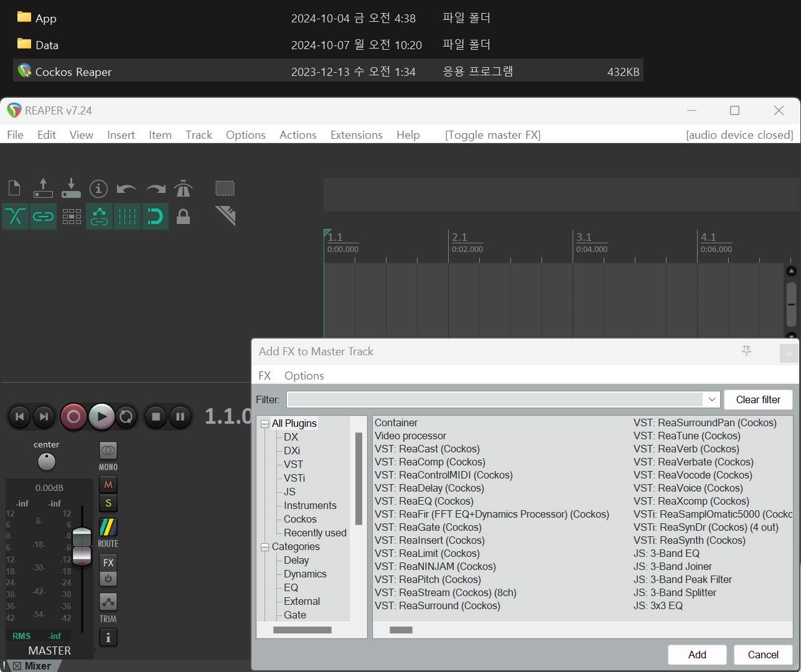Click the audio device closed status
Screen dimensions: 801x672
pos(739,135)
